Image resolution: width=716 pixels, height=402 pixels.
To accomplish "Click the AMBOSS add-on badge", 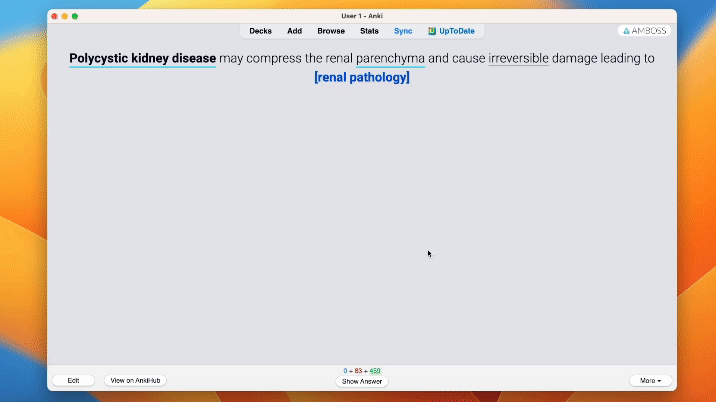I will [x=644, y=31].
